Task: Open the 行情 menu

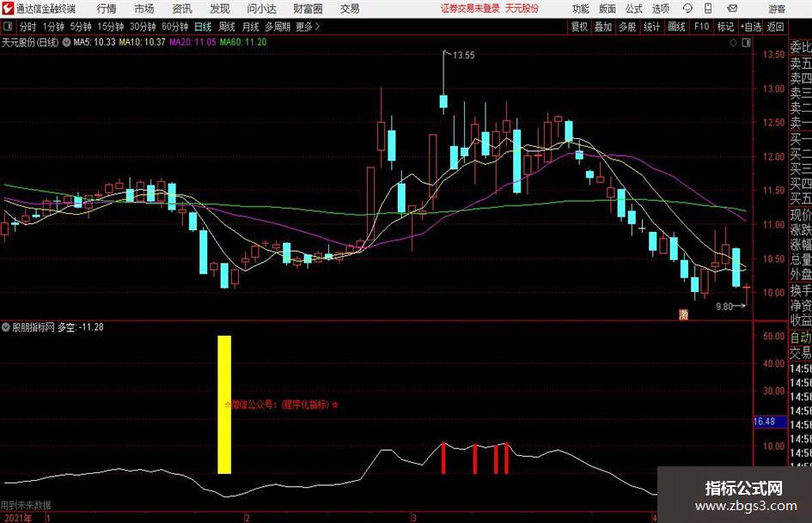Action: pyautogui.click(x=107, y=9)
